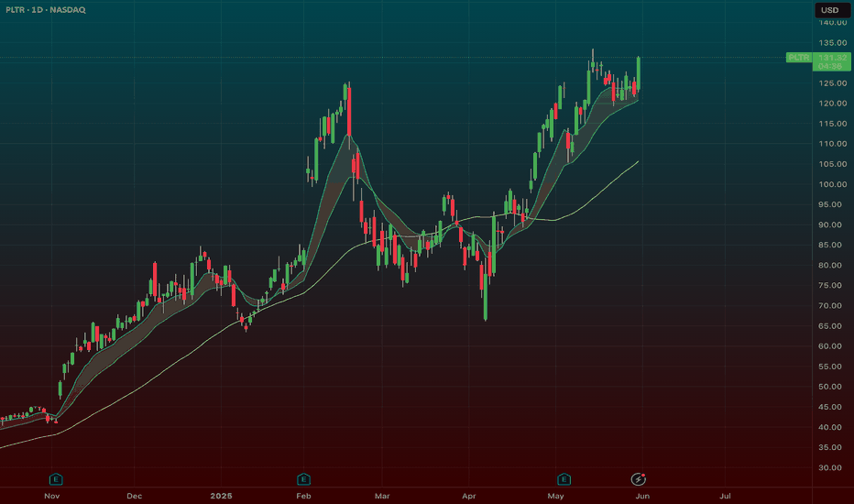Click the 90.00 price axis label
This screenshot has height=504, width=854.
tap(830, 225)
